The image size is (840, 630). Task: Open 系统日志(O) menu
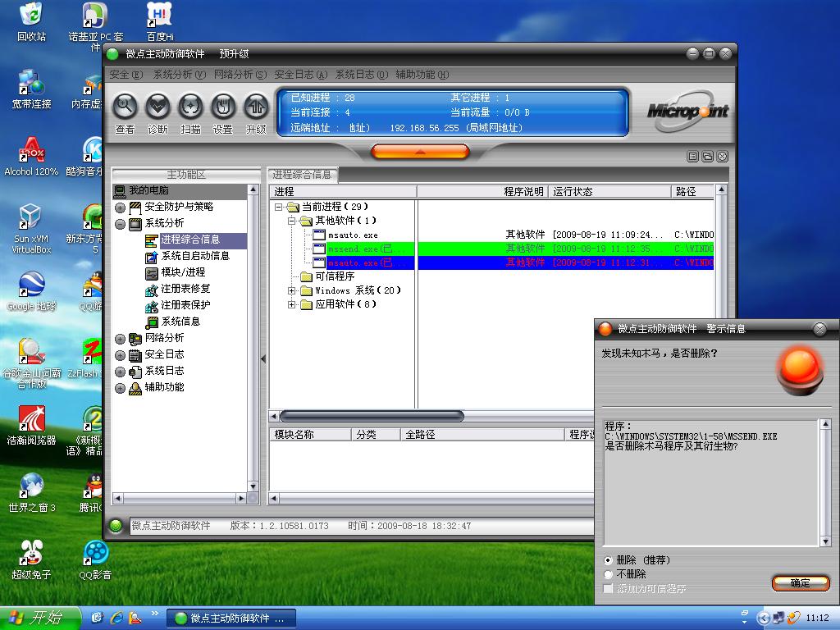pyautogui.click(x=362, y=75)
